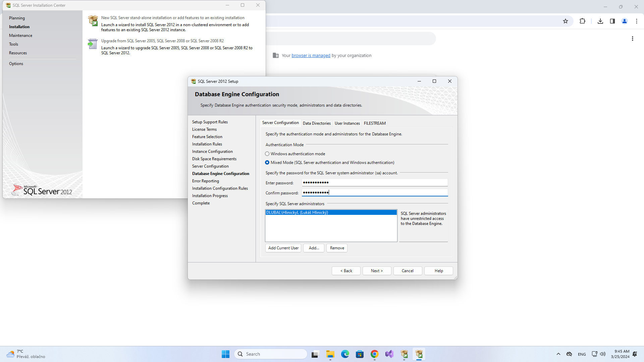
Task: Click Add Current User button
Action: pyautogui.click(x=283, y=248)
